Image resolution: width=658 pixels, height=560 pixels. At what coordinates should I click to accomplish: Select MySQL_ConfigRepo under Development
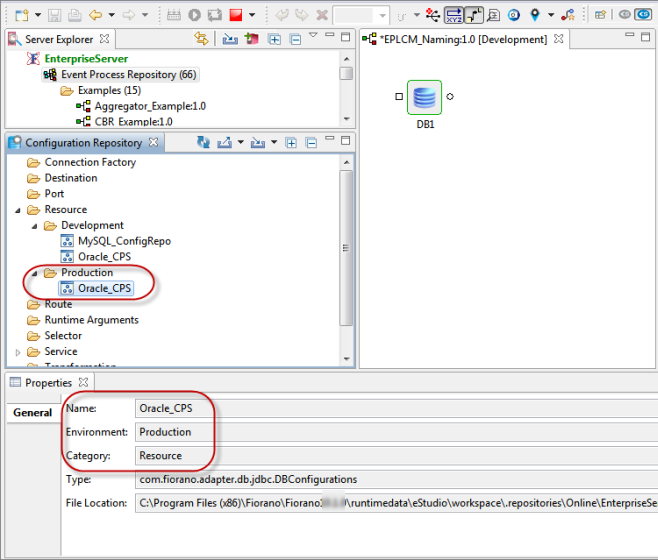[124, 241]
